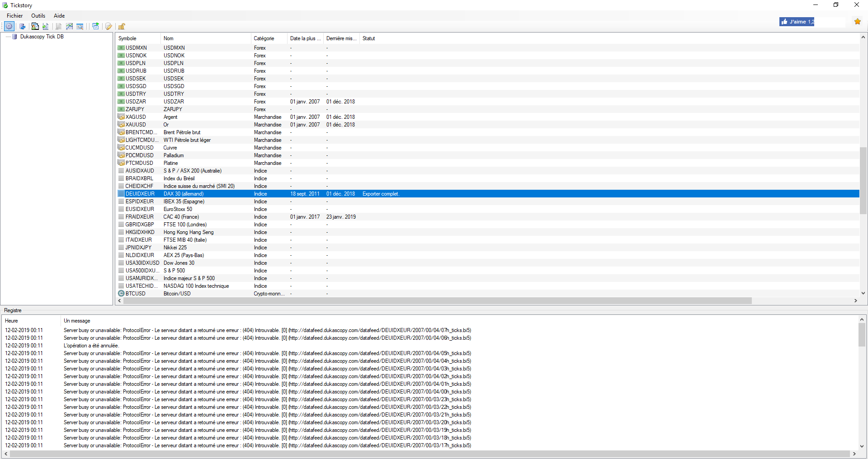
Task: Click the commodity icon beside XAUUSD
Action: [x=121, y=124]
